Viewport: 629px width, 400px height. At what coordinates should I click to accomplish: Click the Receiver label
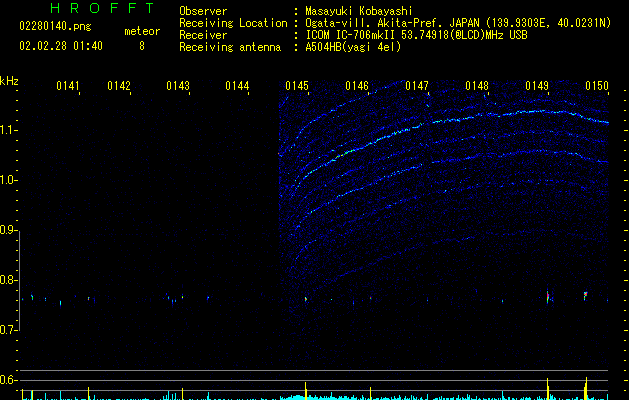pyautogui.click(x=203, y=35)
